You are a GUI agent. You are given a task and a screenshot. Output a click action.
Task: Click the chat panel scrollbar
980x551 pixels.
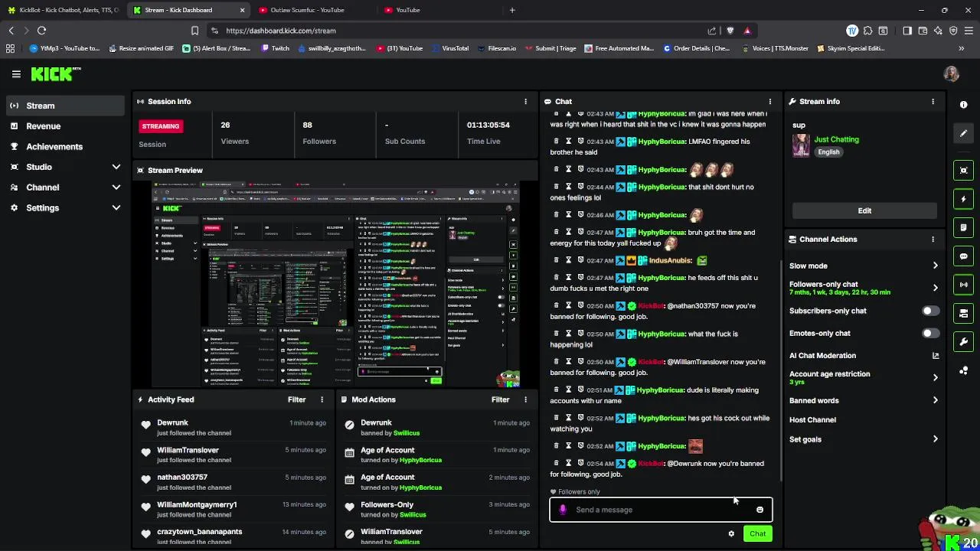(x=780, y=371)
